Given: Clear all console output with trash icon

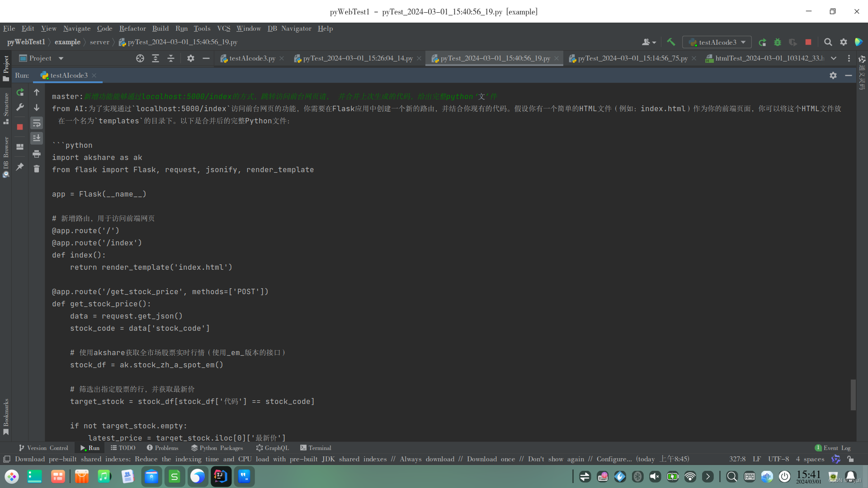Looking at the screenshot, I should pos(37,169).
